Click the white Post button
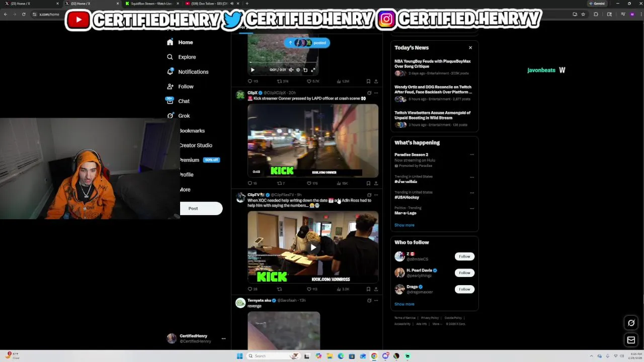 (201, 208)
